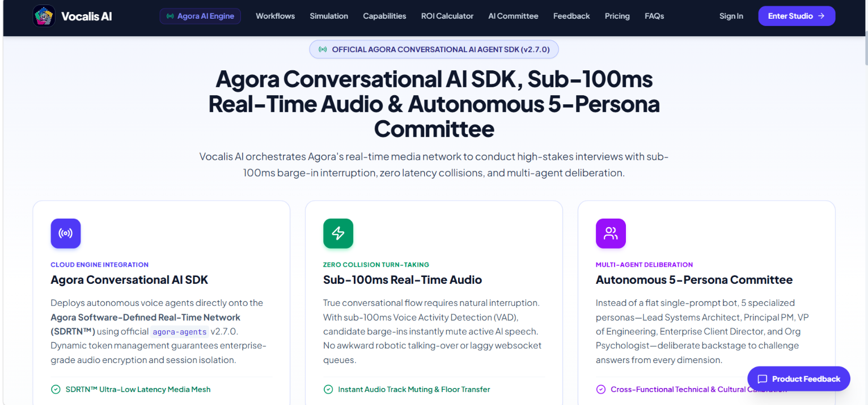Image resolution: width=868 pixels, height=405 pixels.
Task: Click the Vocalis AI brand name
Action: [x=87, y=16]
